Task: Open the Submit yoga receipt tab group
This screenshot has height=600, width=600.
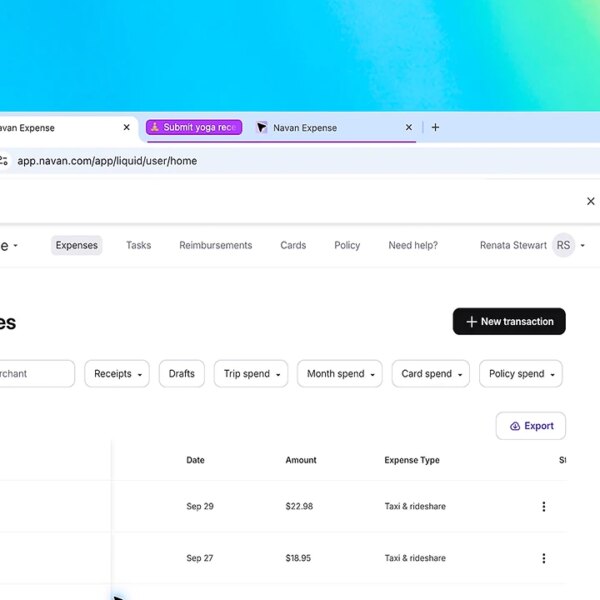Action: 194,127
